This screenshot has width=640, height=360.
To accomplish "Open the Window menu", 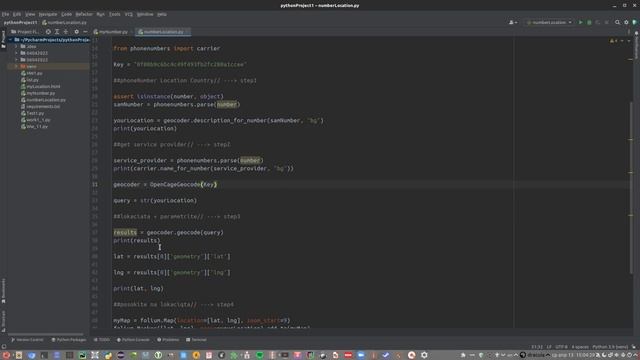I will click(145, 14).
